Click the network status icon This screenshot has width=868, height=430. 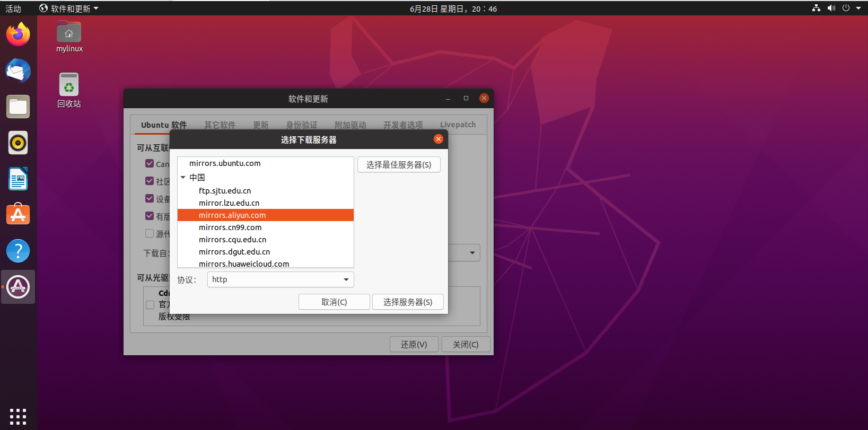click(x=816, y=8)
